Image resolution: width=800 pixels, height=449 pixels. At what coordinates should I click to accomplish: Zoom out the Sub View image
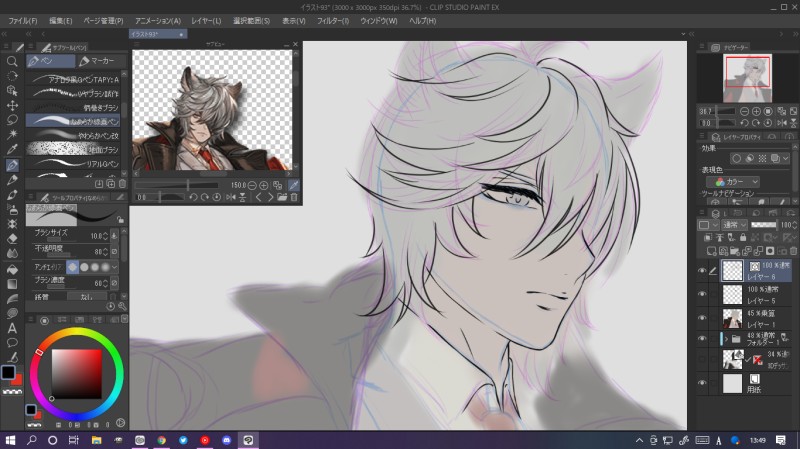(x=252, y=186)
